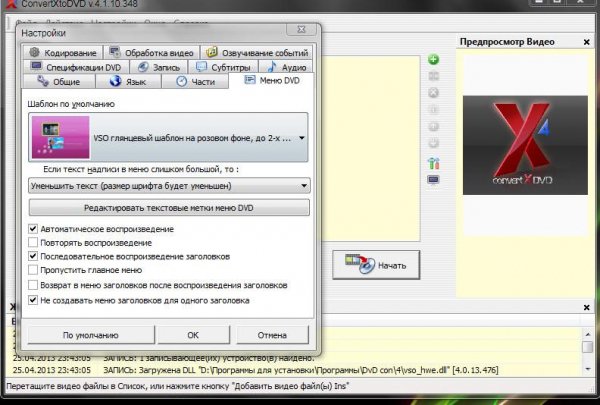Click the По умолчанию button
This screenshot has height=405, width=600.
click(91, 335)
